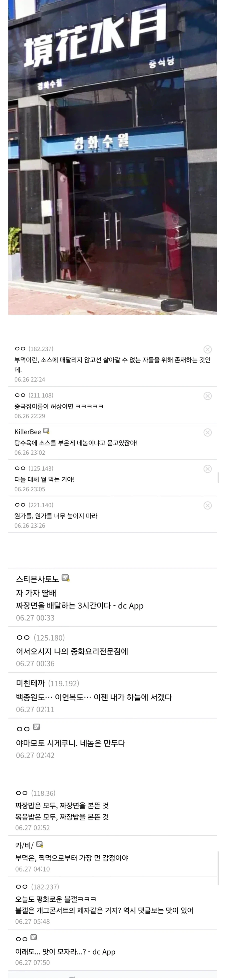Click the dc App label in the 짜장면 comment
Image resolution: width=225 pixels, height=980 pixels.
point(131,606)
